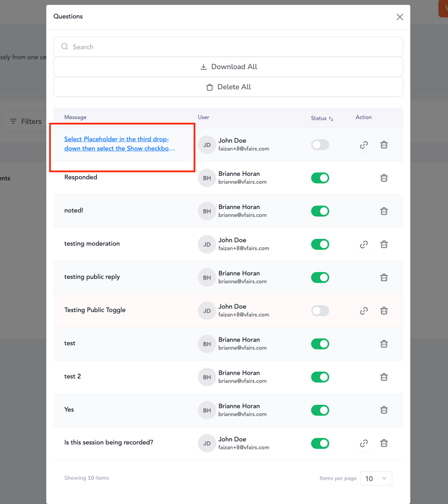Enable status for 'Testing Public Toggle' row
Screen dimensions: 448x504
click(x=320, y=311)
